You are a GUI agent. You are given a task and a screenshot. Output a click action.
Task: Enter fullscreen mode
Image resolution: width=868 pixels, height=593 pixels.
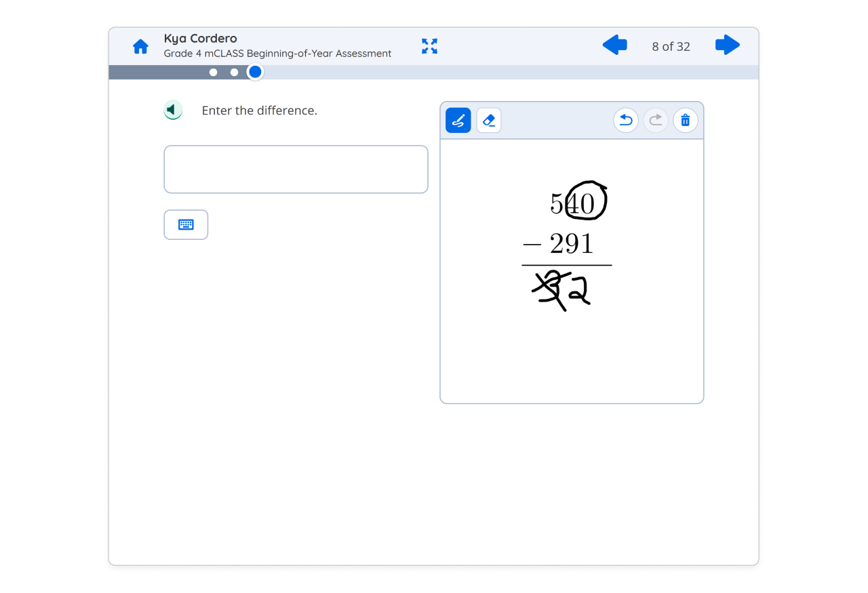[429, 46]
